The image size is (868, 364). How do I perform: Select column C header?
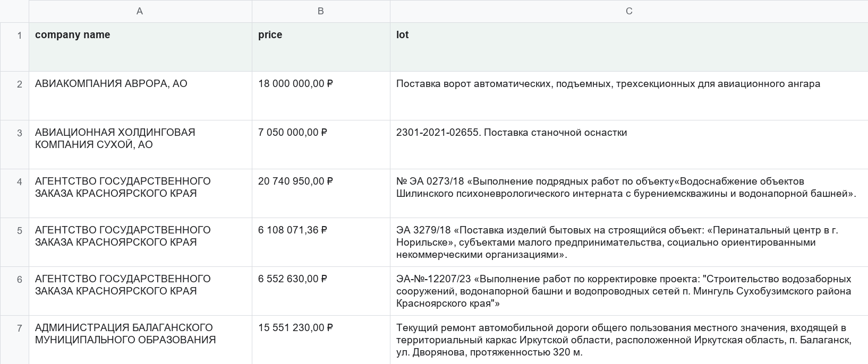[629, 11]
